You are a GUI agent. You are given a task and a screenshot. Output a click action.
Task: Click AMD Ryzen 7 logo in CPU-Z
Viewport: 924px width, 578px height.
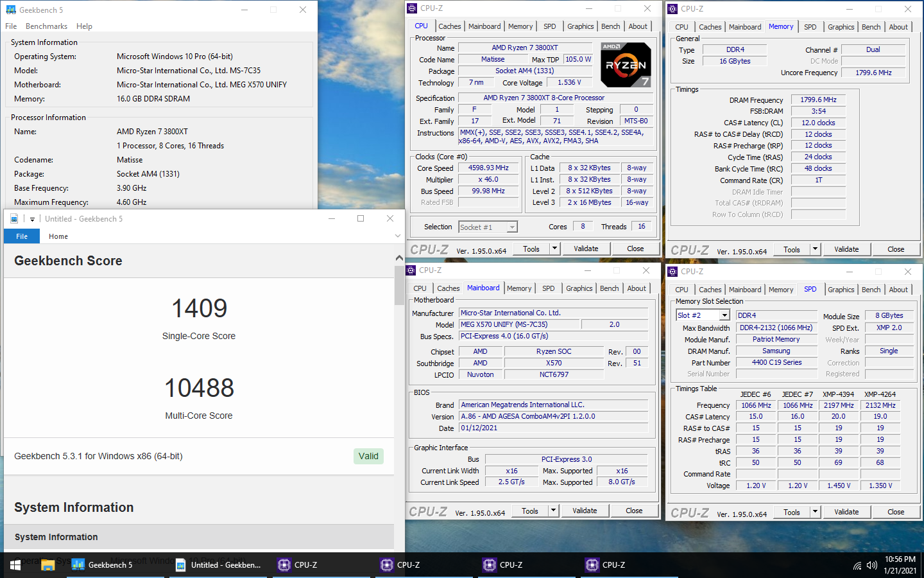626,64
